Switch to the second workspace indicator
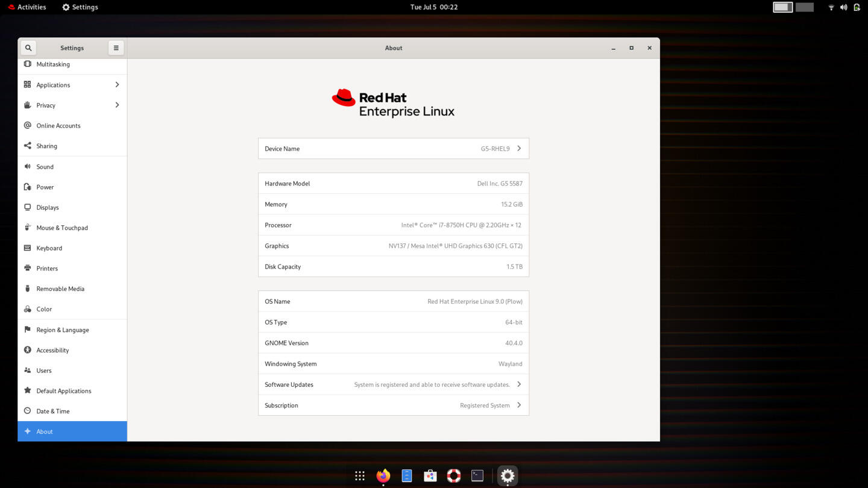The width and height of the screenshot is (868, 488). (805, 7)
